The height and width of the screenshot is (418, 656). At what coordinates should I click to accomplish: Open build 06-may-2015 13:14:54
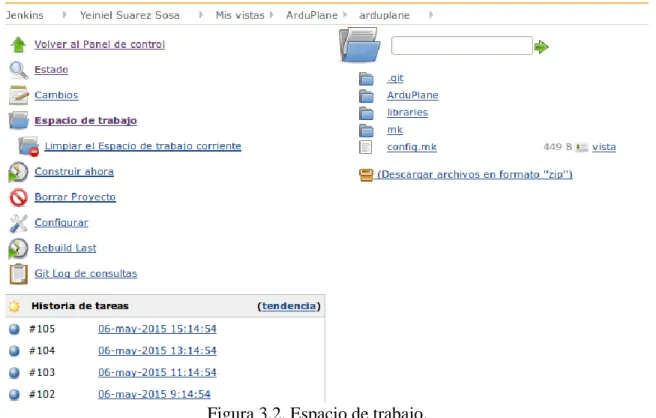pos(157,351)
